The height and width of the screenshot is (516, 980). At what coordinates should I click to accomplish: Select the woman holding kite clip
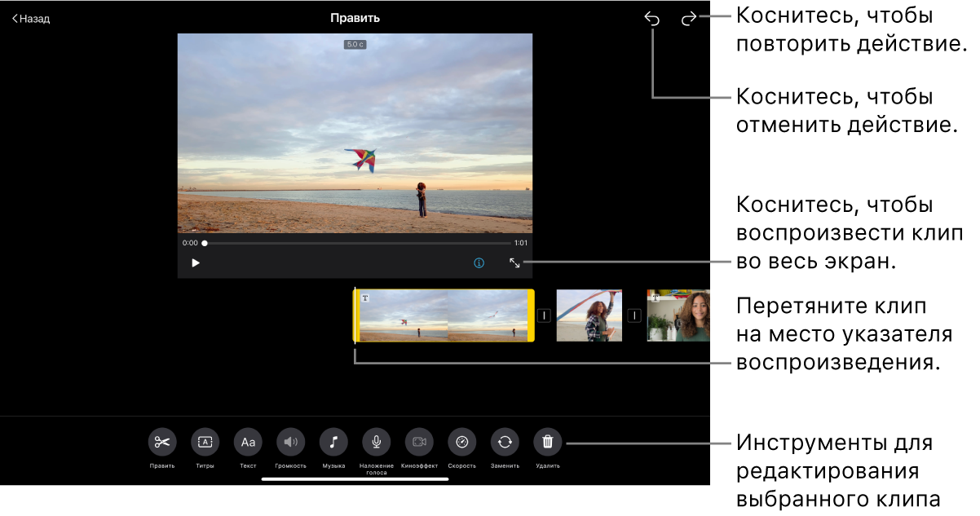[x=589, y=315]
